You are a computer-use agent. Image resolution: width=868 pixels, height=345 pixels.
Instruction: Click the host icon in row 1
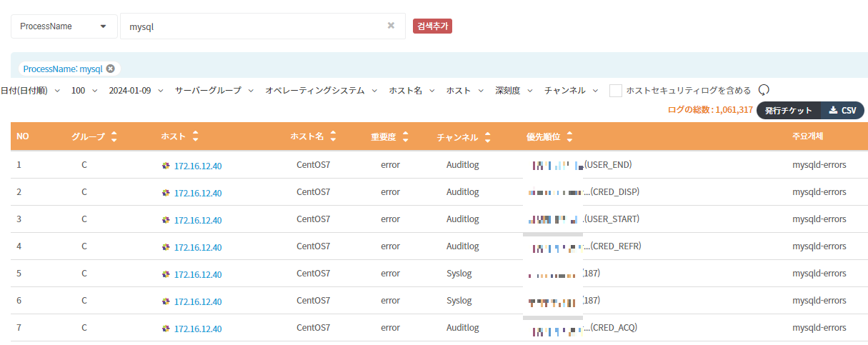click(x=166, y=165)
